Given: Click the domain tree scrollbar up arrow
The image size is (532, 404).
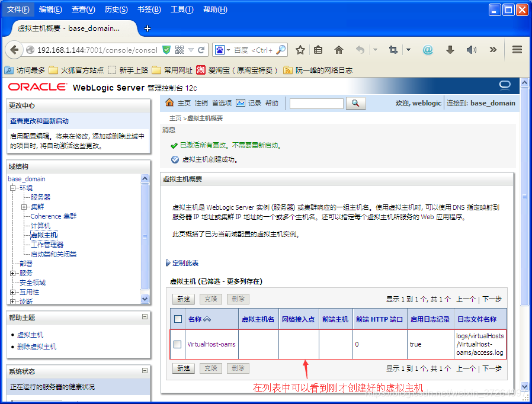Looking at the screenshot, I should 145,178.
